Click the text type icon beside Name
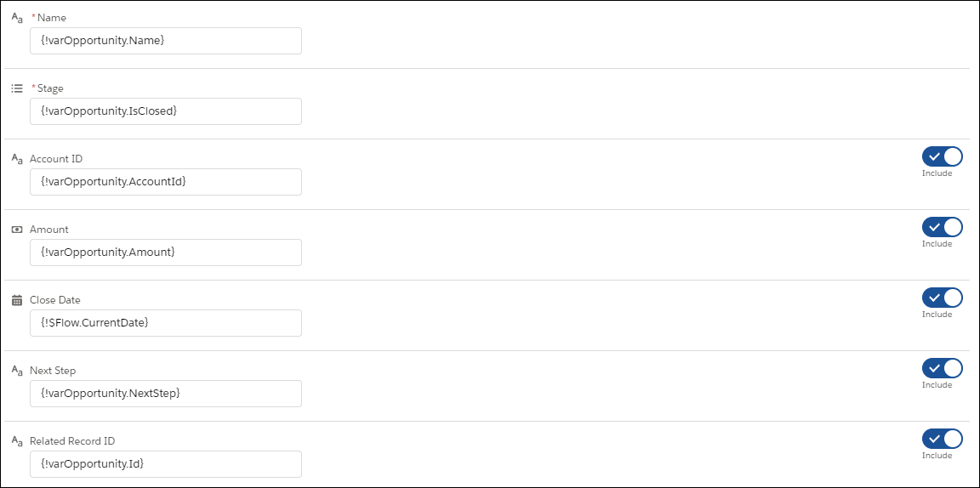The image size is (980, 488). pos(18,18)
